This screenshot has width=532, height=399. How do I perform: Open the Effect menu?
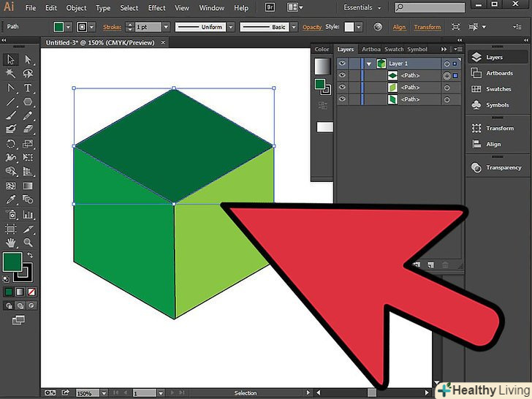point(156,7)
